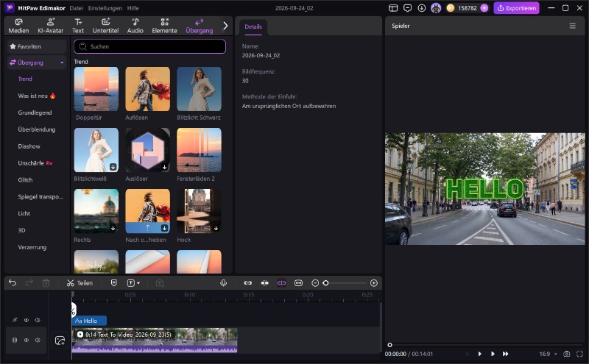The height and width of the screenshot is (364, 589).
Task: Zoom out the timeline with minus
Action: [315, 283]
